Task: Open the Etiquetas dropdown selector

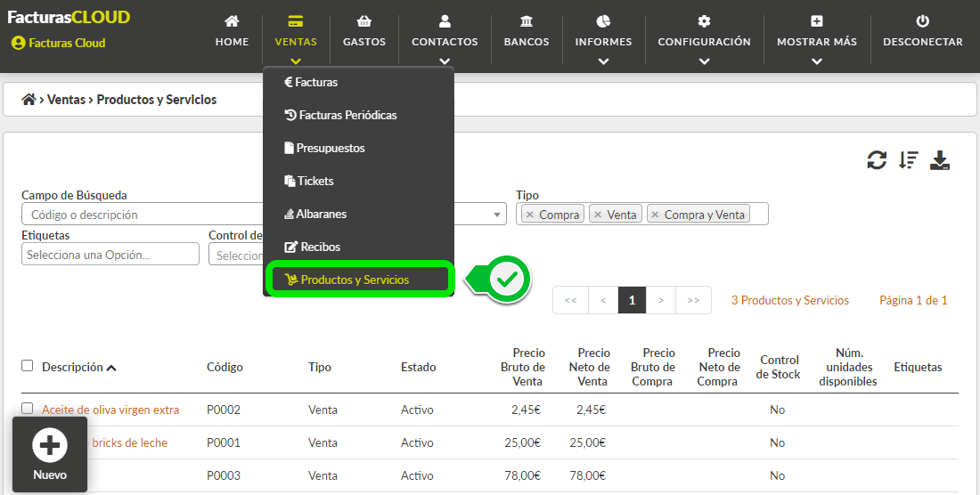Action: pos(110,254)
